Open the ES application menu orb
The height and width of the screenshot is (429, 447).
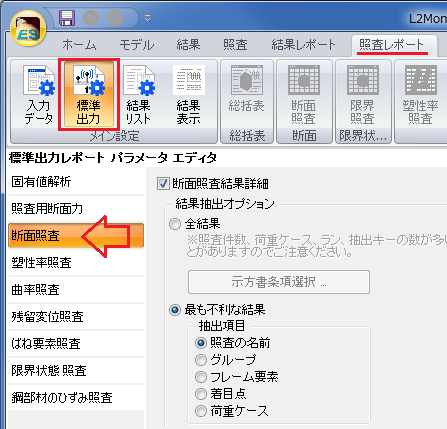pyautogui.click(x=28, y=29)
